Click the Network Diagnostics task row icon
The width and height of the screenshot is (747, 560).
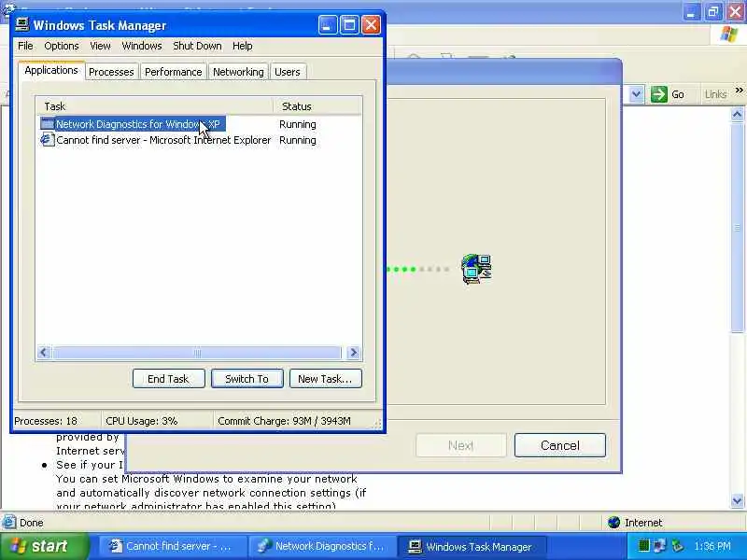[x=48, y=124]
